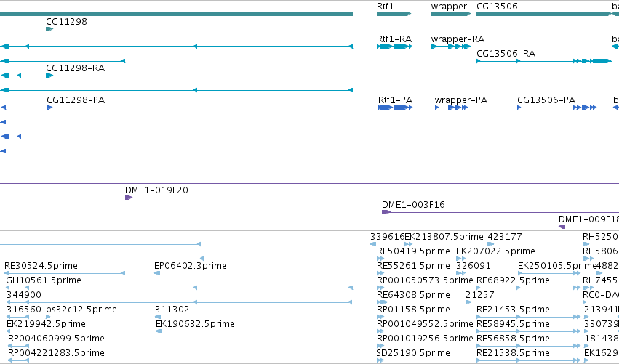619x364 pixels.
Task: Select the 344900 EST label
Action: (x=24, y=295)
